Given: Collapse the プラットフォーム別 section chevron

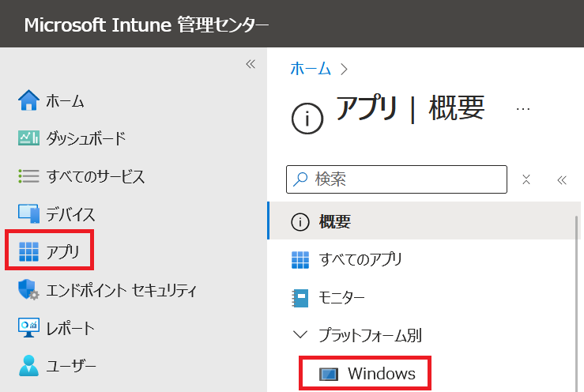Looking at the screenshot, I should tap(300, 334).
